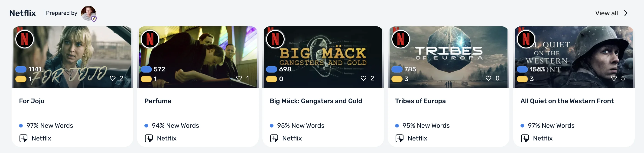This screenshot has width=644, height=153.
Task: Toggle the heart on Perfume card
Action: 239,78
